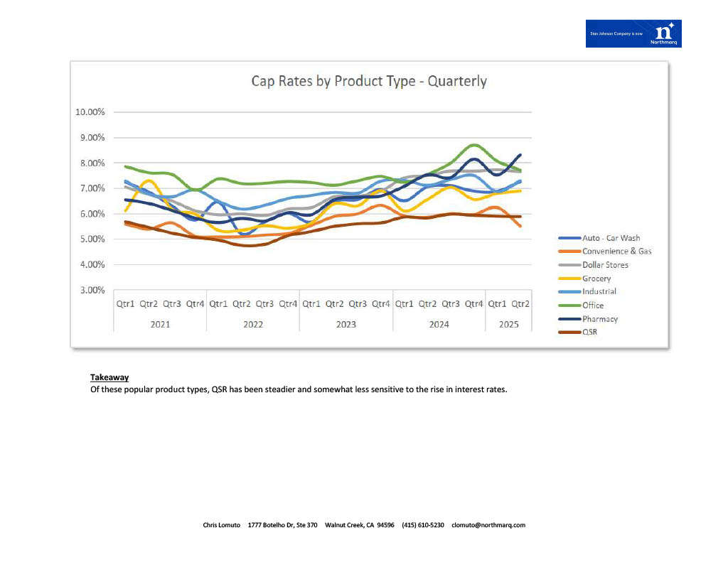
Task: Click the Northmarq logo in the header
Action: tap(633, 33)
